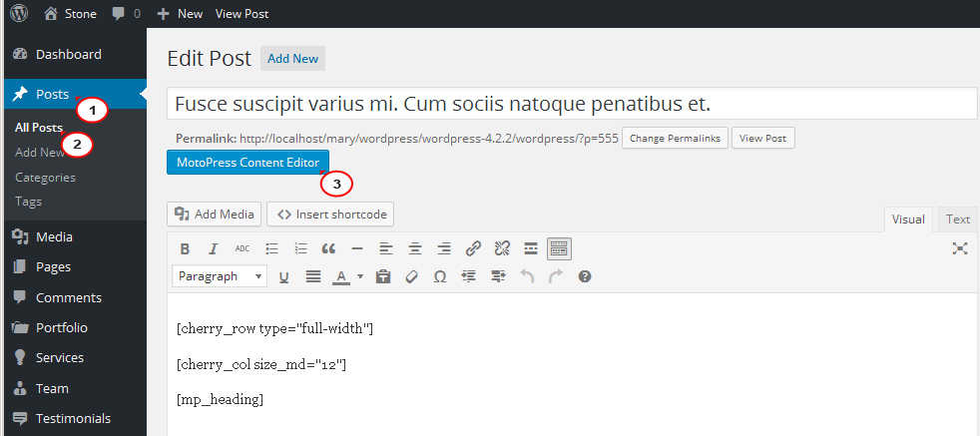Justify the text alignment
The width and height of the screenshot is (980, 436).
pyautogui.click(x=313, y=276)
